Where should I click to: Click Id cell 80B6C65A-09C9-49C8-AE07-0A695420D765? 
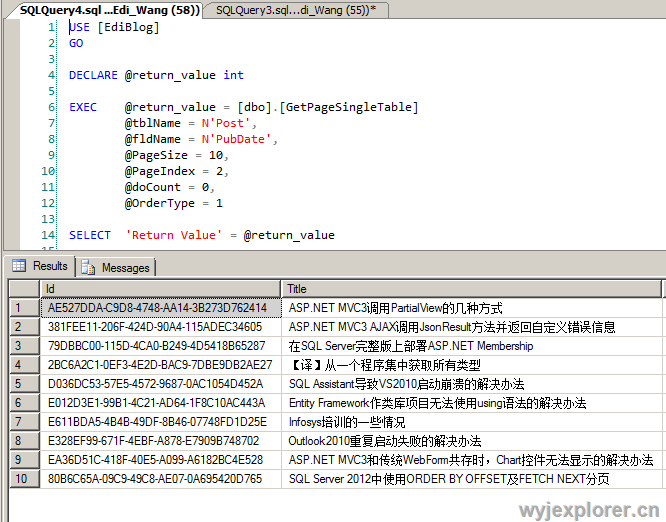(x=161, y=479)
